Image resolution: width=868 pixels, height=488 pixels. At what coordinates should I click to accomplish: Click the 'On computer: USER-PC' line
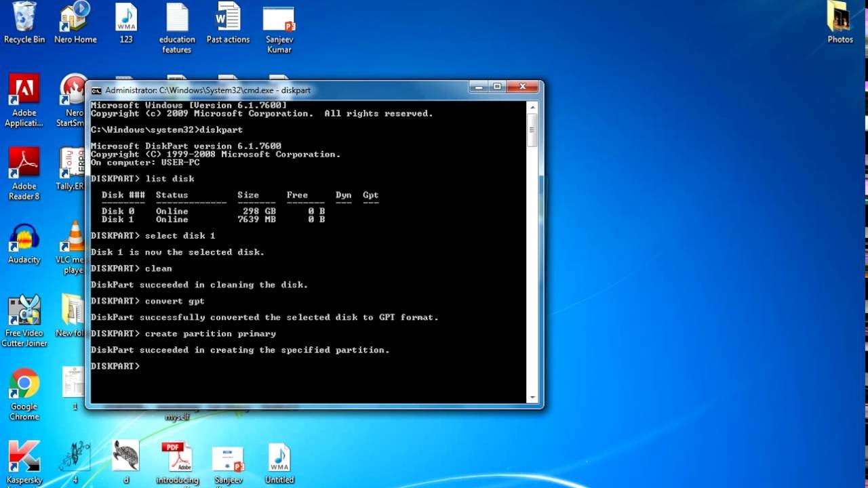tap(145, 163)
